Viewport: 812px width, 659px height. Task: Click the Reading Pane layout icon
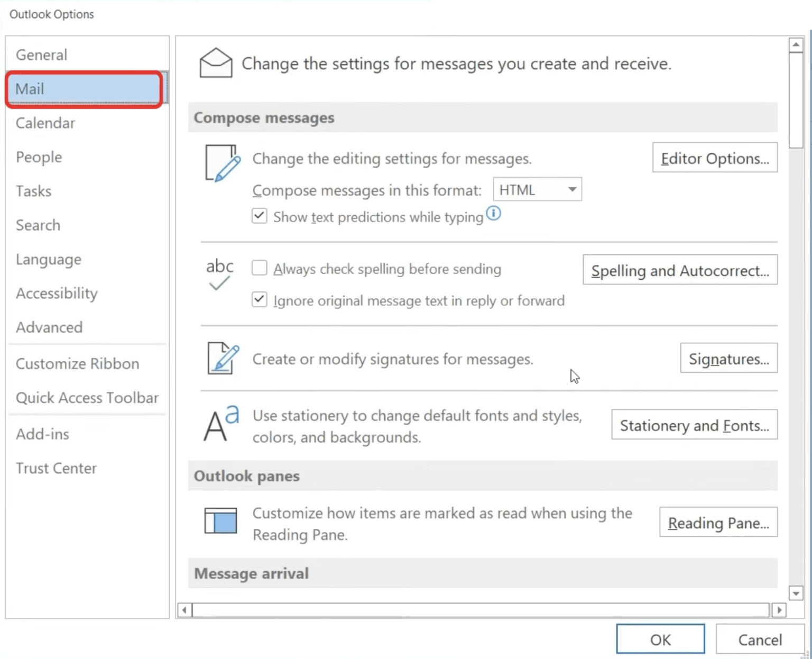[x=220, y=521]
